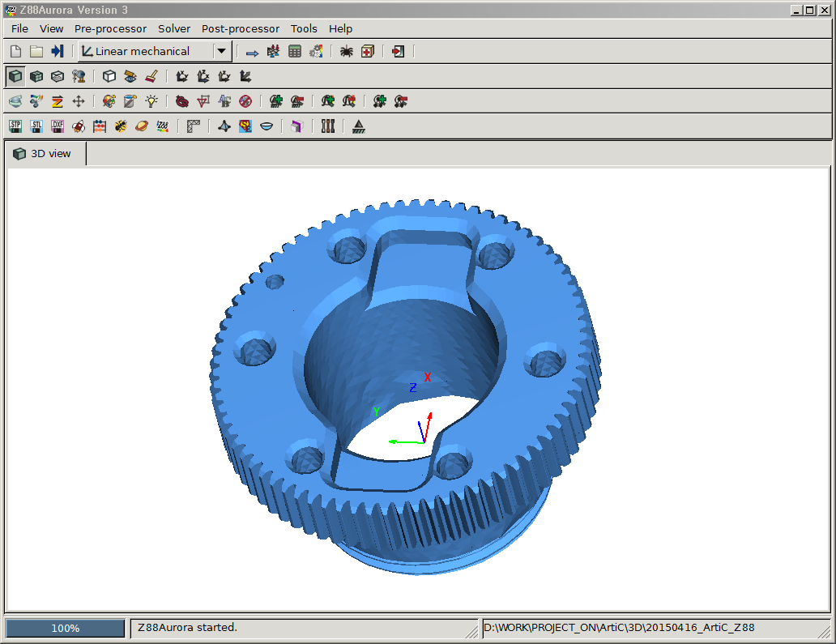Import a STEP file using the STP icon

point(15,126)
